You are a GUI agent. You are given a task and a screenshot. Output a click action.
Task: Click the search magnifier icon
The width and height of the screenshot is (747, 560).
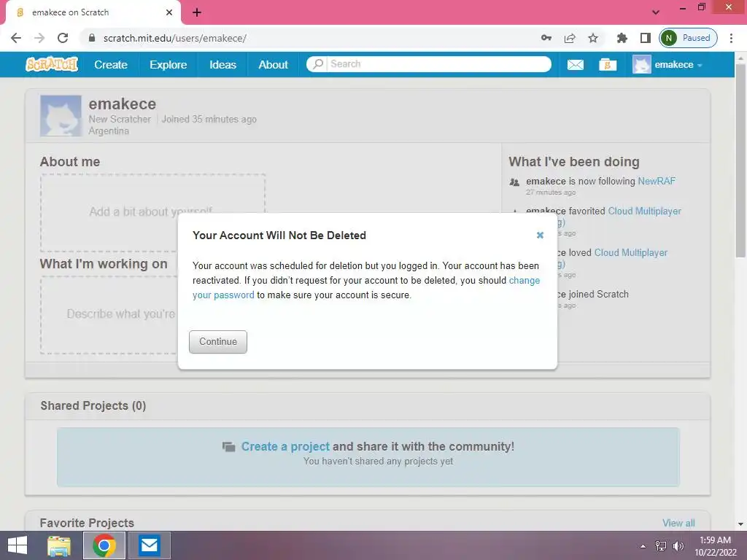click(x=318, y=64)
